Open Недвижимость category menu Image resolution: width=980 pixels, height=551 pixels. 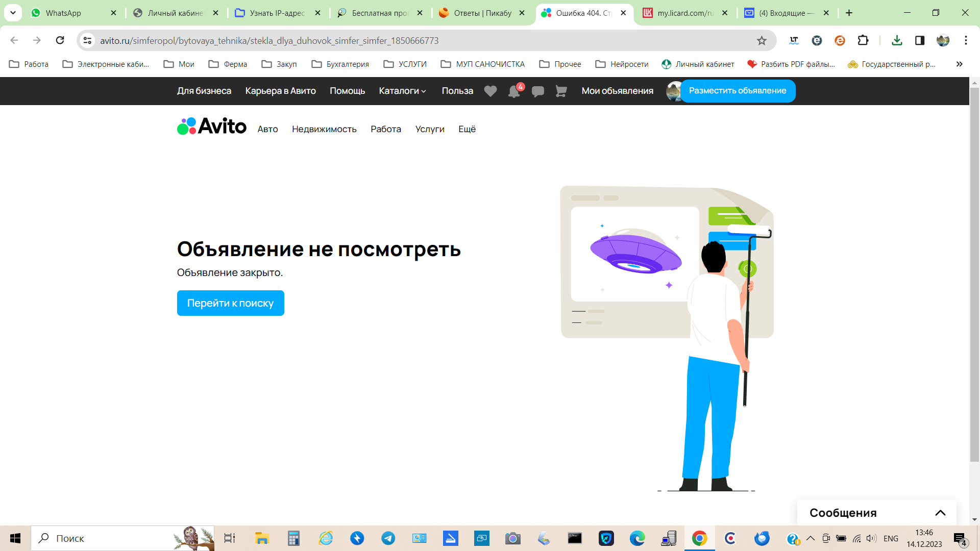click(x=324, y=129)
